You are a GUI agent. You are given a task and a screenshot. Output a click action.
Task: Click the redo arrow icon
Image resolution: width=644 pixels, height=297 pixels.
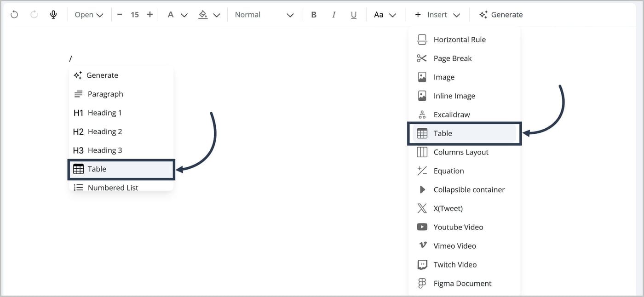pos(34,15)
